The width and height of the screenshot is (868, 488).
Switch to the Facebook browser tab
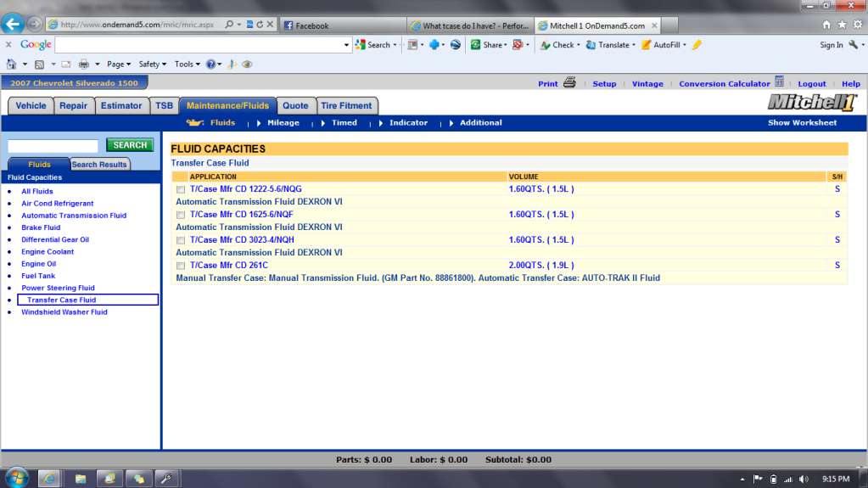click(343, 25)
